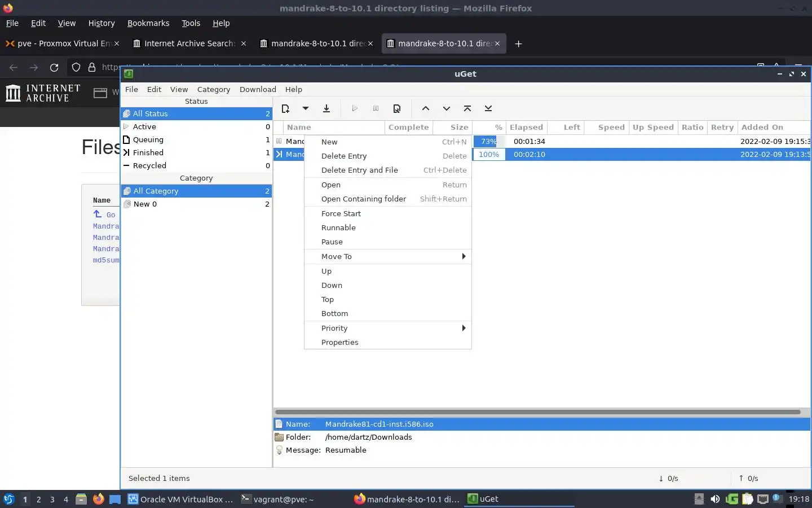The width and height of the screenshot is (812, 508).
Task: Choose Open in the context menu
Action: pyautogui.click(x=388, y=185)
